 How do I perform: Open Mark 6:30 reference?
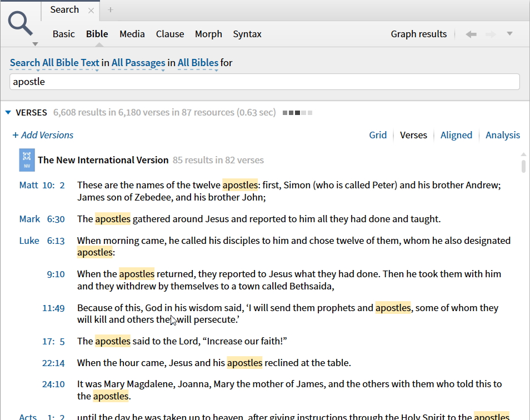(x=42, y=219)
